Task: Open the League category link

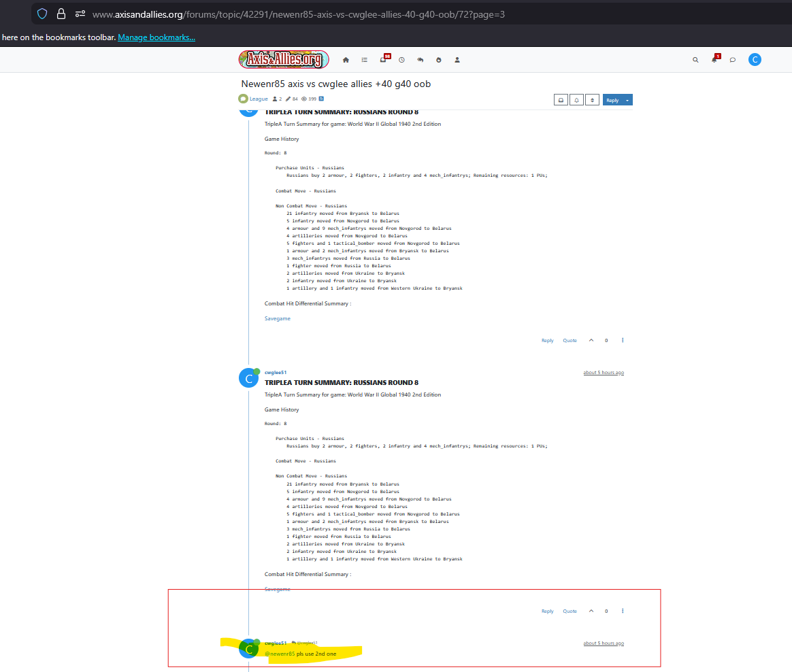Action: coord(258,99)
